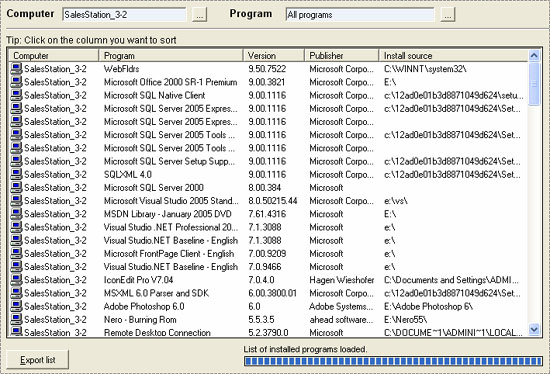
Task: Click computer icon in SQLXML 4.0 row
Action: click(x=16, y=174)
